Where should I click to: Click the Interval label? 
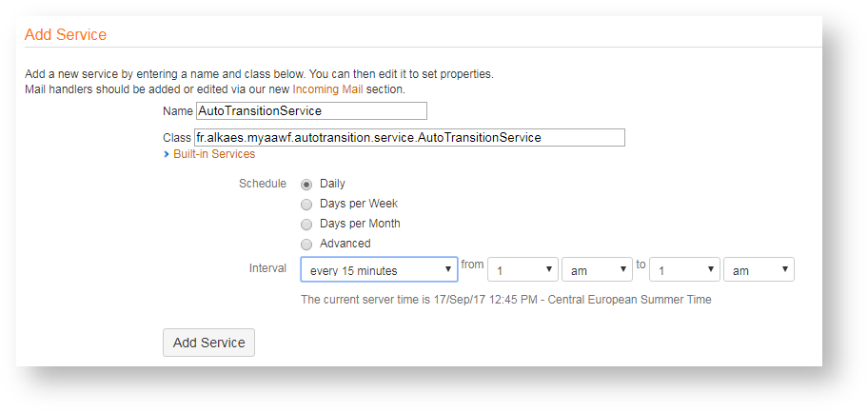[266, 268]
